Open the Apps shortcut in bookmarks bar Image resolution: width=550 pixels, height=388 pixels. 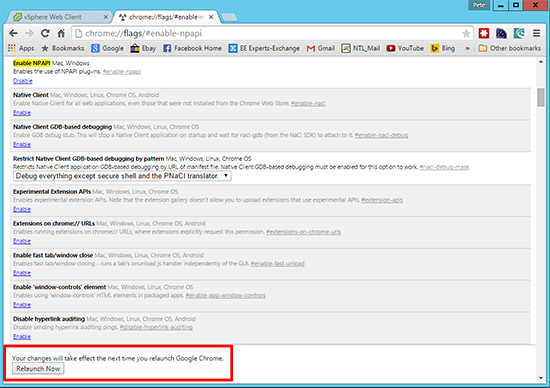tap(21, 48)
